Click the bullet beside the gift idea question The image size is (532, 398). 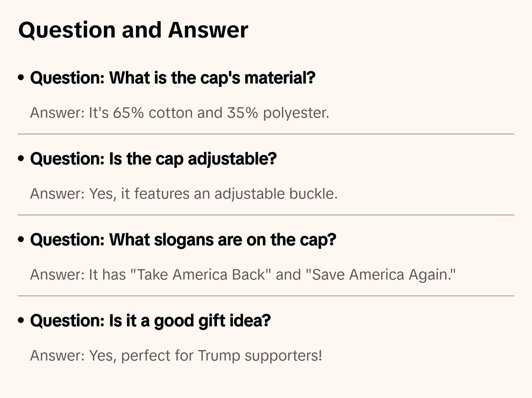click(x=21, y=320)
